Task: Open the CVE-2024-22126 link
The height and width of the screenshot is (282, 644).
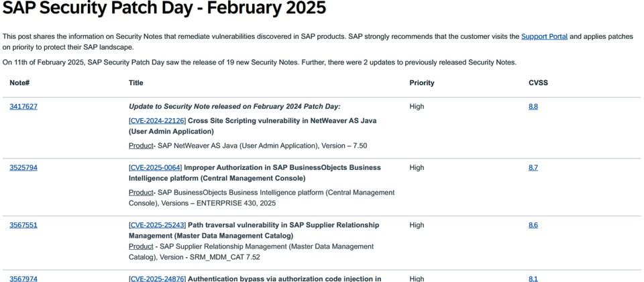Action: (157, 121)
